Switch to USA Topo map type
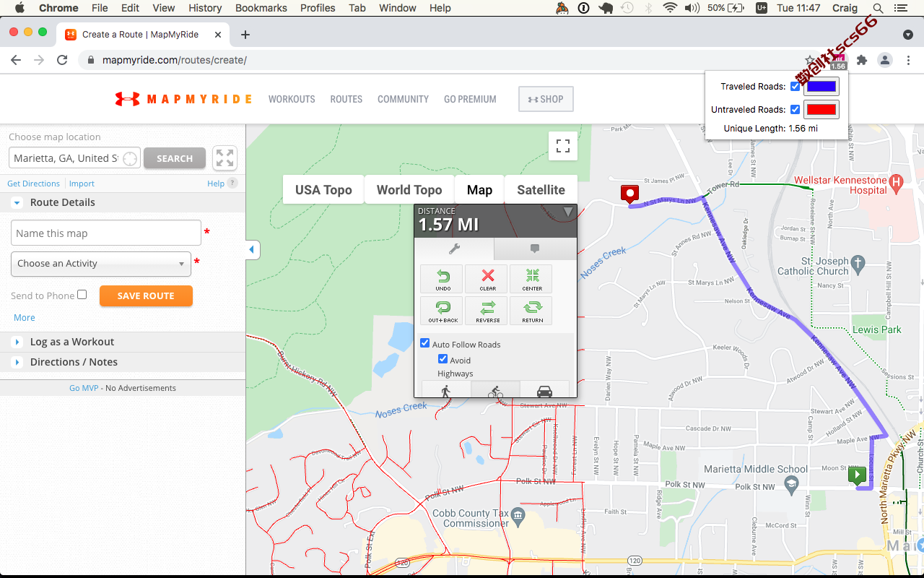Image resolution: width=924 pixels, height=578 pixels. click(323, 190)
